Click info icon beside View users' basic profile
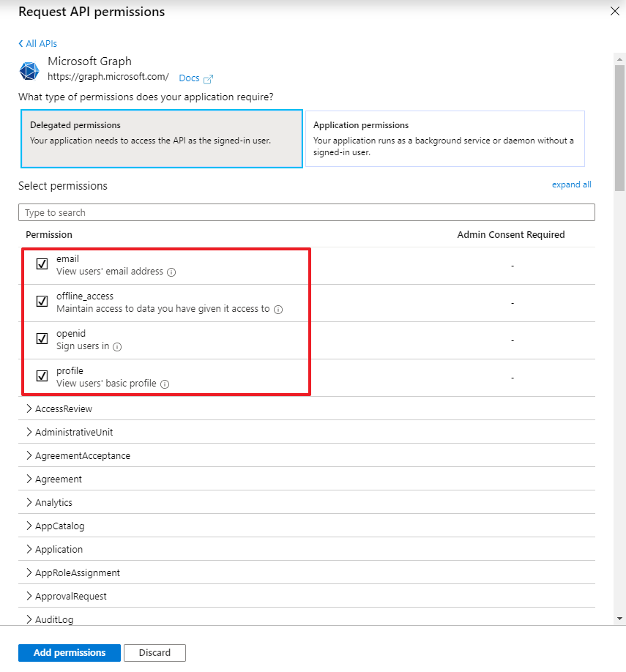 pyautogui.click(x=165, y=384)
